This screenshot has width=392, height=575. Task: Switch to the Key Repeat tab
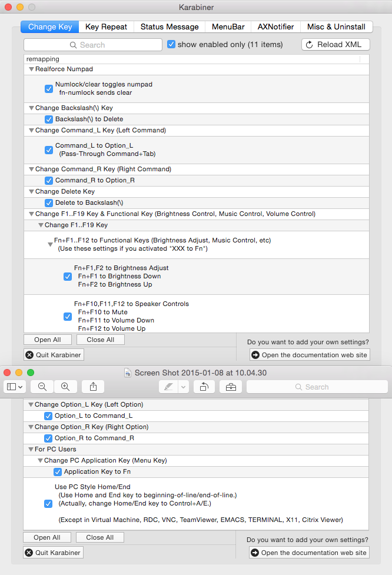click(x=106, y=26)
